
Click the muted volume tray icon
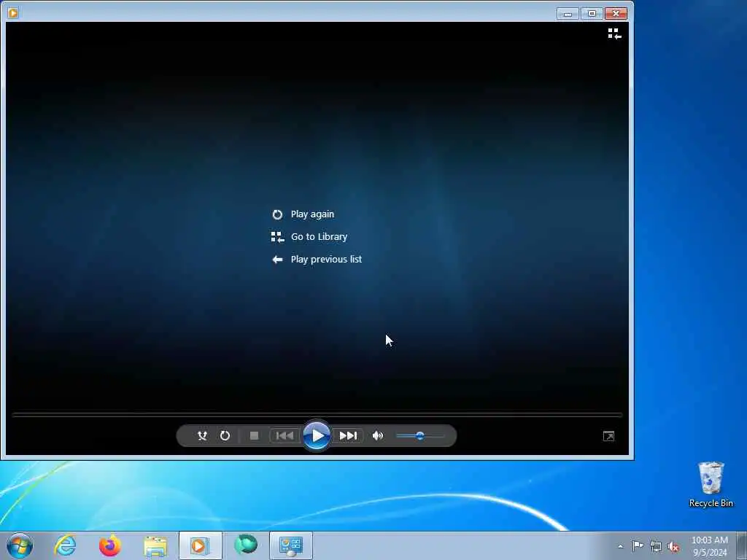pyautogui.click(x=673, y=546)
